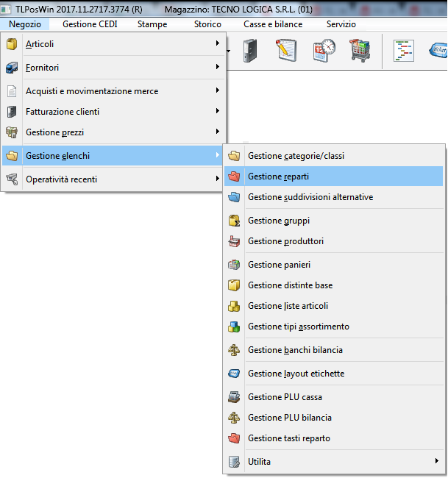Open the notepad with pencil toolbar icon
This screenshot has height=478, width=448.
[x=286, y=51]
